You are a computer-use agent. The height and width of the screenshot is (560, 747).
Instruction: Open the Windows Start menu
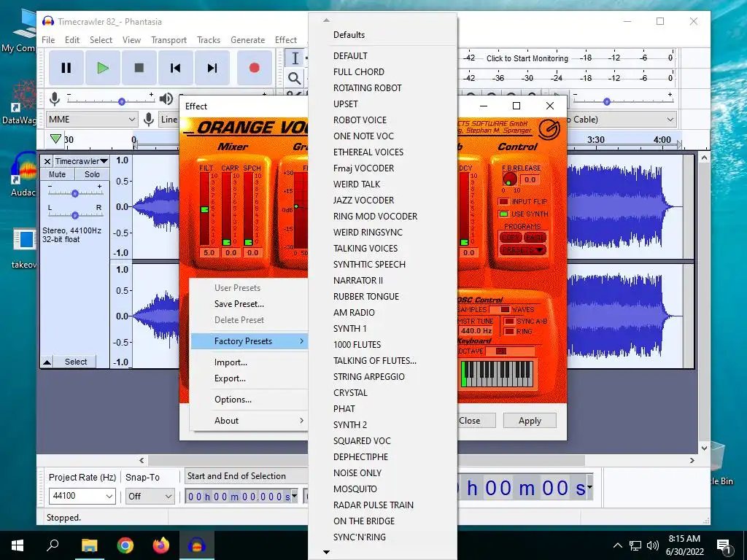click(18, 545)
